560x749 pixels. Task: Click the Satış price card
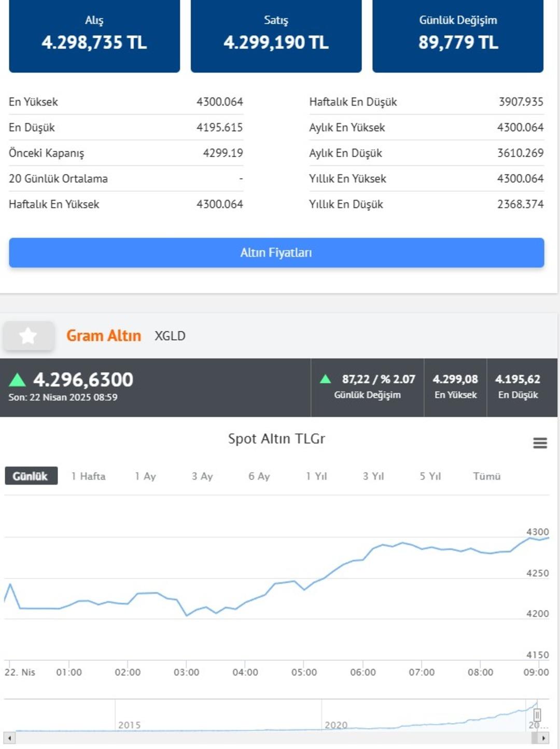276,35
